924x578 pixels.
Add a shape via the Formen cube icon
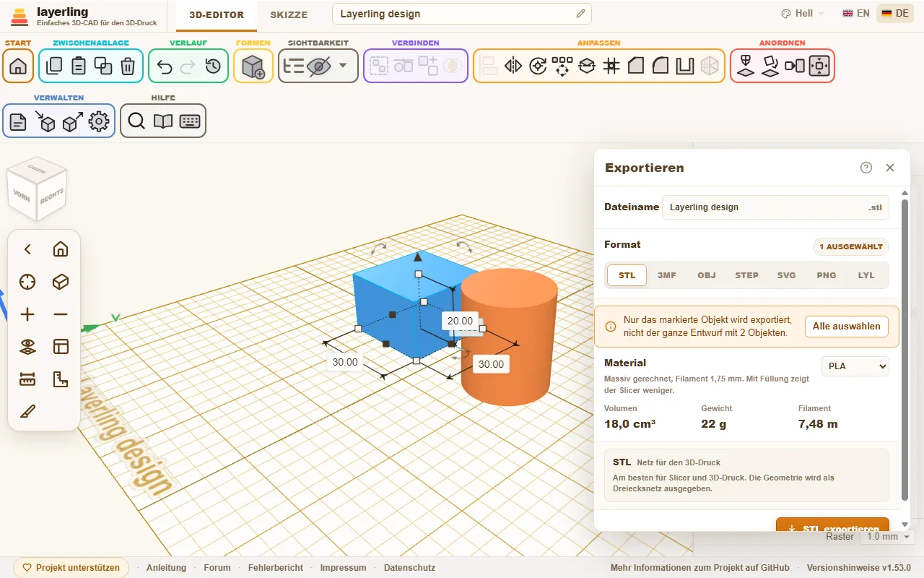tap(253, 66)
